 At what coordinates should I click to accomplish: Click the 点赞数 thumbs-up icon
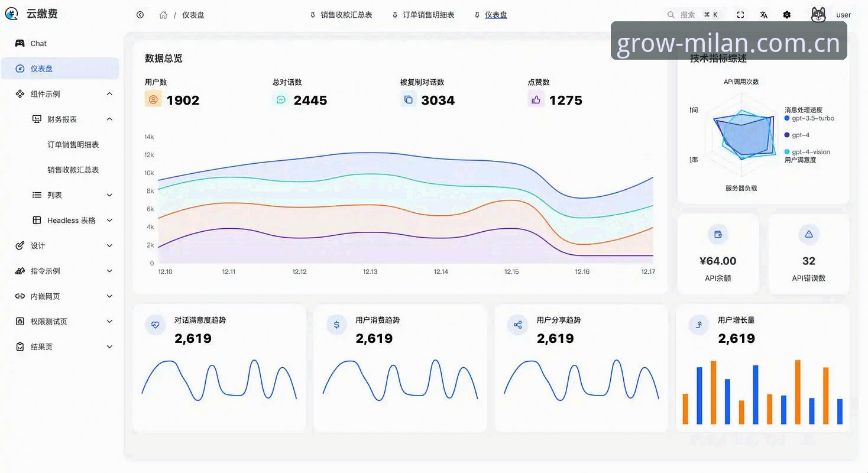(536, 100)
